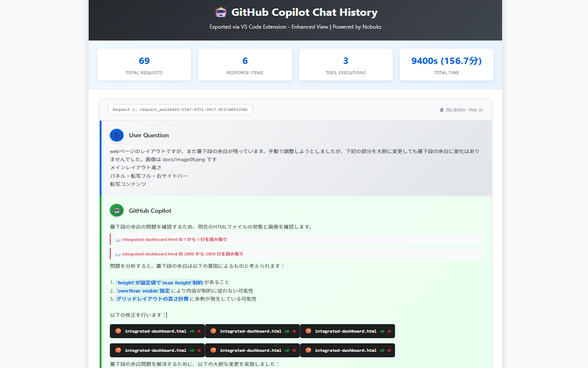Select the Request 1 ID badge
This screenshot has width=588, height=368.
[x=180, y=109]
